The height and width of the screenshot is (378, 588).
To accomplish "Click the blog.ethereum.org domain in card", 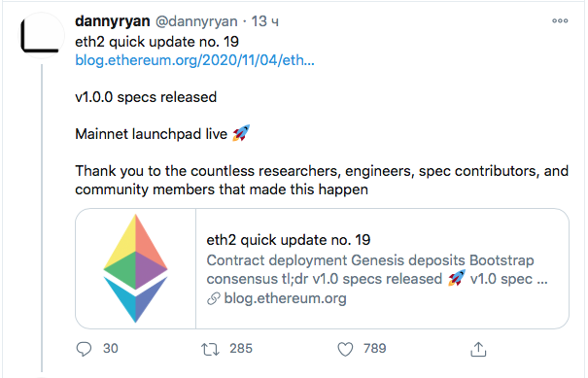I will tap(286, 298).
